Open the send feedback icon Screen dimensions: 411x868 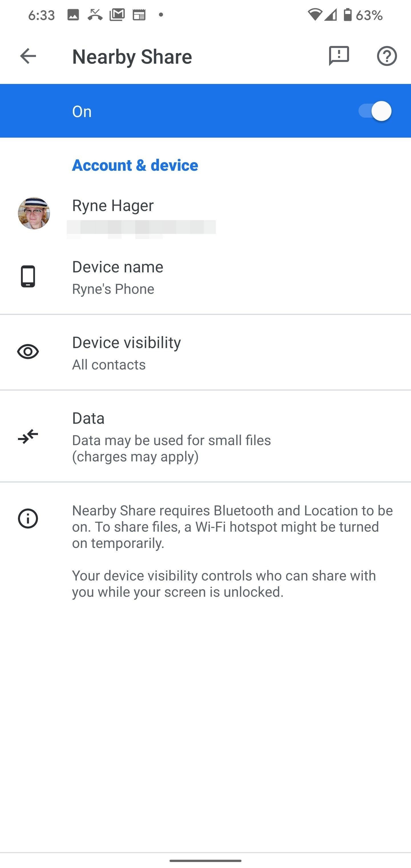point(339,56)
